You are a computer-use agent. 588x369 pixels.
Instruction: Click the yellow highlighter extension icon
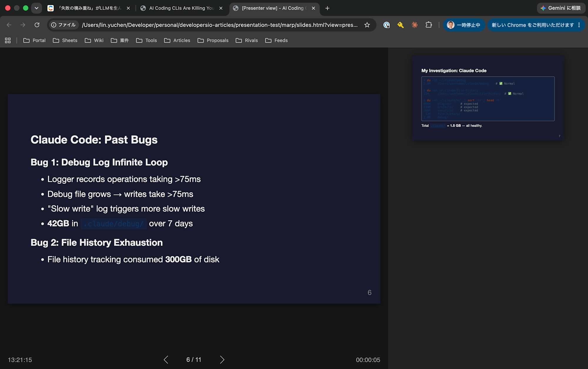pos(400,25)
